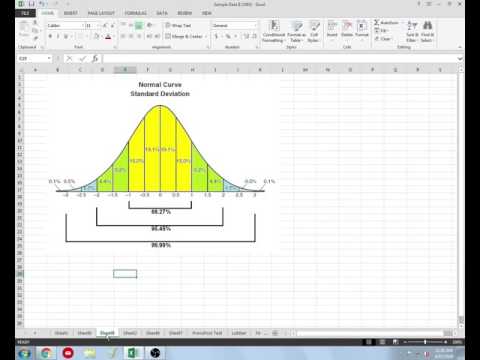Open the font name dropdown

click(x=83, y=26)
